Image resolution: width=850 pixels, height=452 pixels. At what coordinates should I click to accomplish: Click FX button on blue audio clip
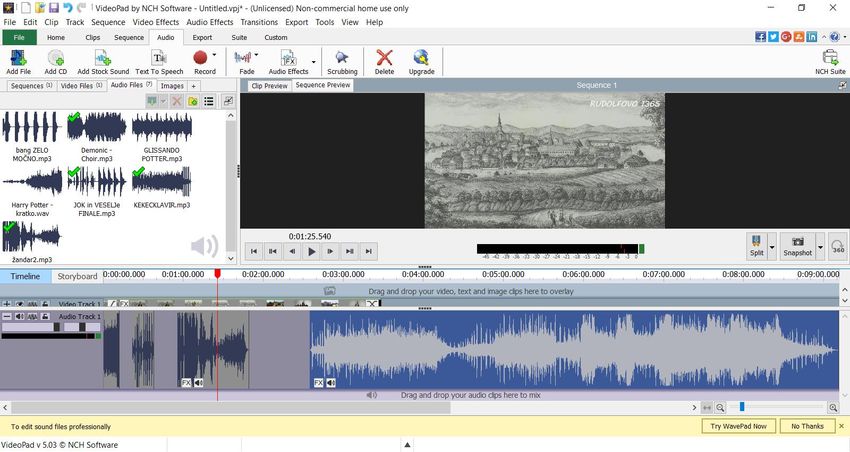pyautogui.click(x=318, y=383)
